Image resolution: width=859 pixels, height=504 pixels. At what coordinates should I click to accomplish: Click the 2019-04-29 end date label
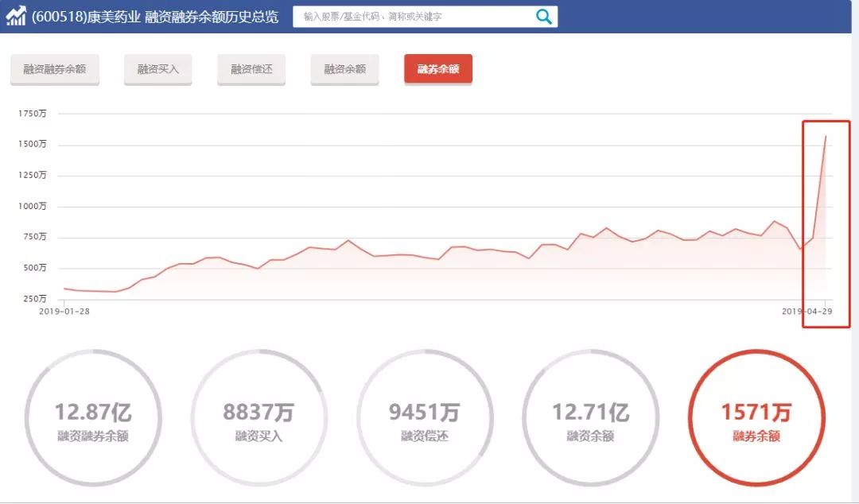click(x=807, y=311)
